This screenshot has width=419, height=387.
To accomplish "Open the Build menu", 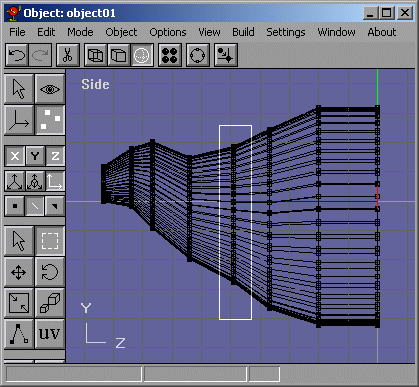I will point(243,32).
